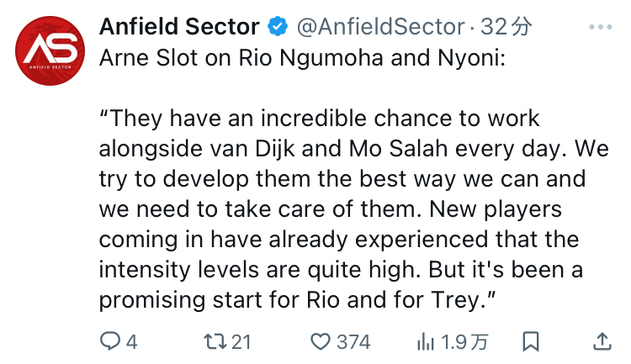631x364 pixels.
Task: Click the reply count 4
Action: 132,342
